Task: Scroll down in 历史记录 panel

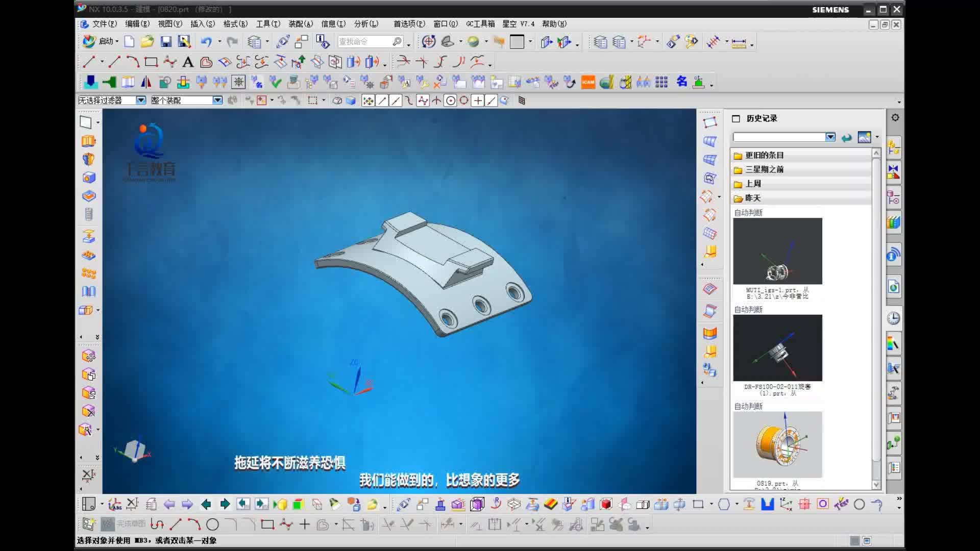Action: [876, 485]
